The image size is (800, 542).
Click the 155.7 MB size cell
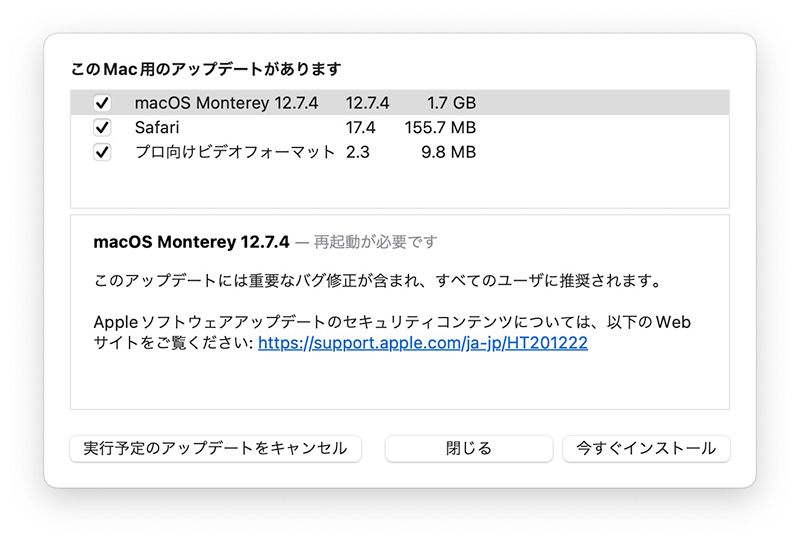click(440, 127)
